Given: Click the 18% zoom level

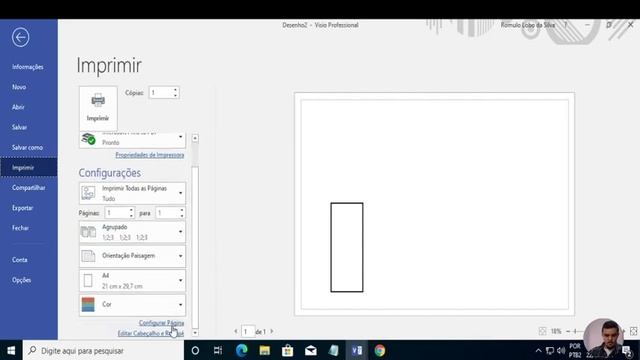Looking at the screenshot, I should coord(556,331).
